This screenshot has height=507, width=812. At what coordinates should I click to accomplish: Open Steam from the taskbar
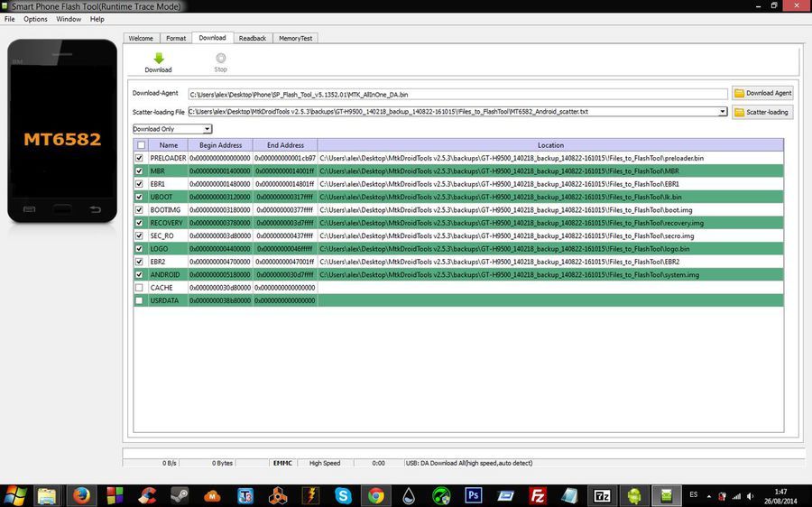(x=180, y=495)
